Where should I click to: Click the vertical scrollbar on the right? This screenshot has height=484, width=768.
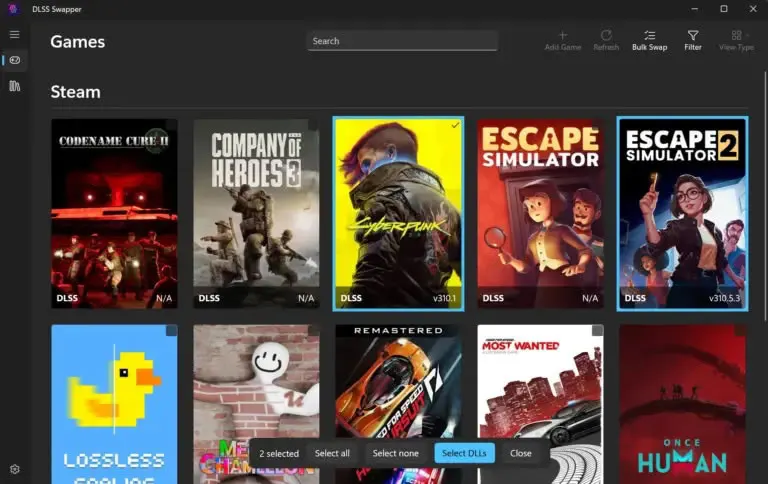[765, 196]
